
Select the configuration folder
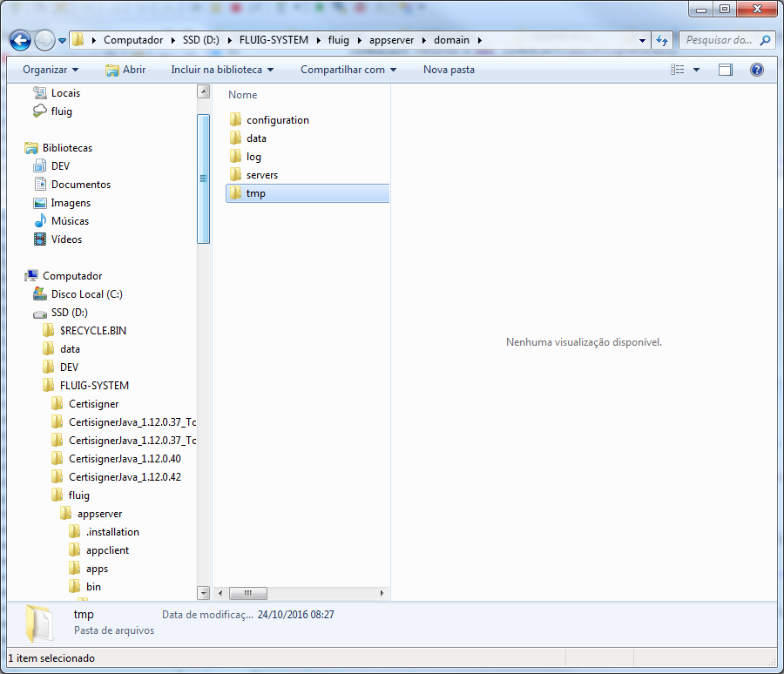[x=278, y=120]
